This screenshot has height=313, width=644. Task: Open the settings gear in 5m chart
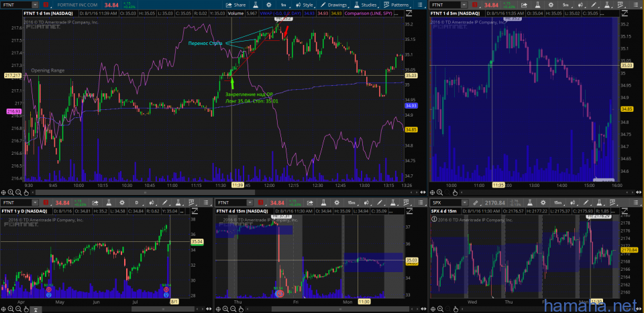(x=550, y=5)
